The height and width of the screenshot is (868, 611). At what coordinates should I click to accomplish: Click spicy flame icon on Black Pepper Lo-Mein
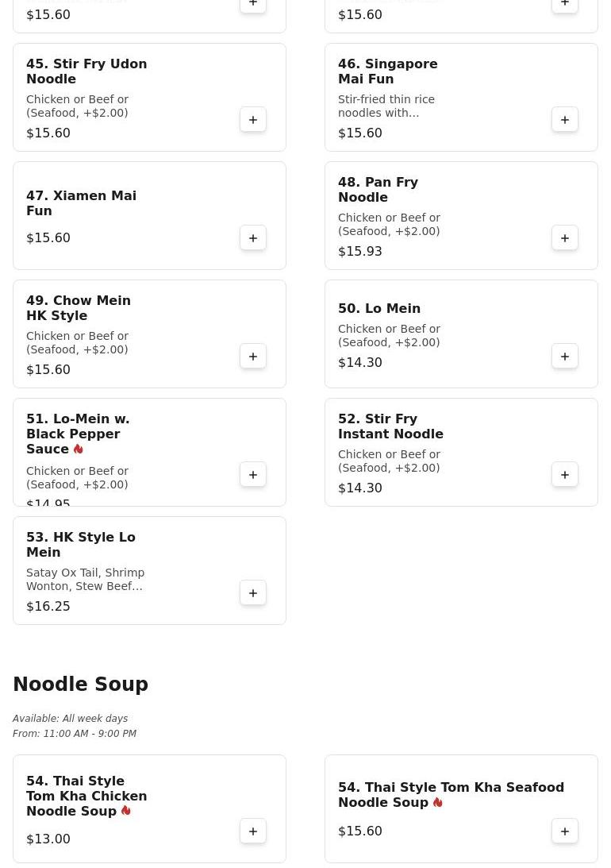[78, 449]
